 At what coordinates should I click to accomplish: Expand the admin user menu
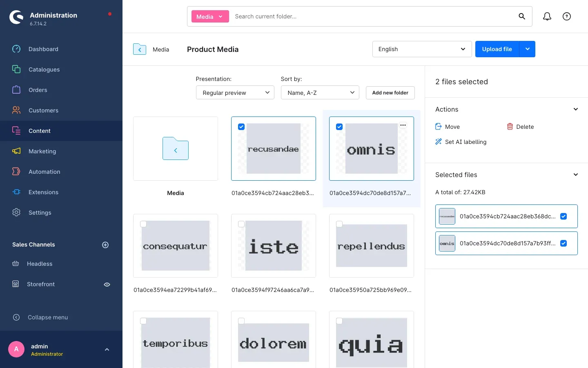(x=107, y=350)
